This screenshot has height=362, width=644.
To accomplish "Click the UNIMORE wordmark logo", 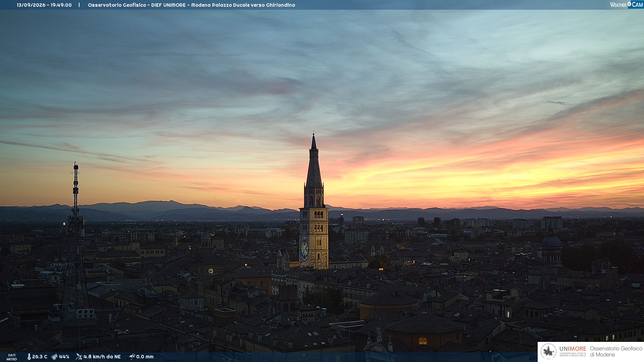I will [x=573, y=351].
